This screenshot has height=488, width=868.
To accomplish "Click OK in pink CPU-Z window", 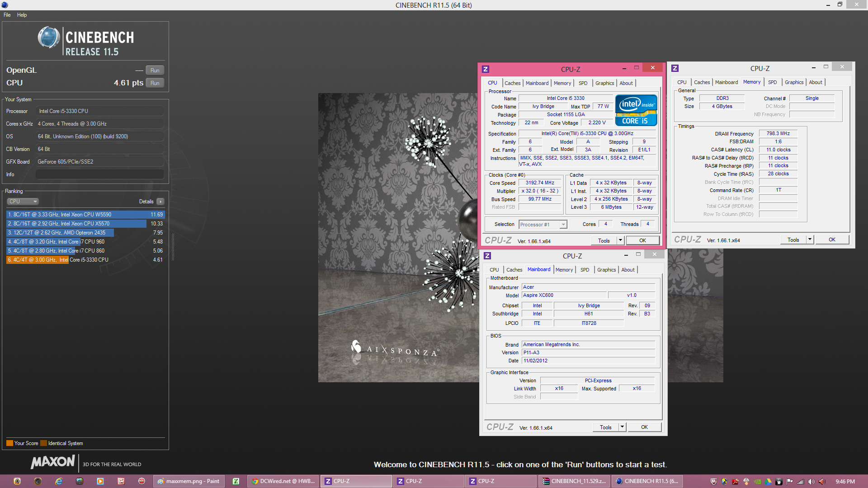I will [x=643, y=240].
